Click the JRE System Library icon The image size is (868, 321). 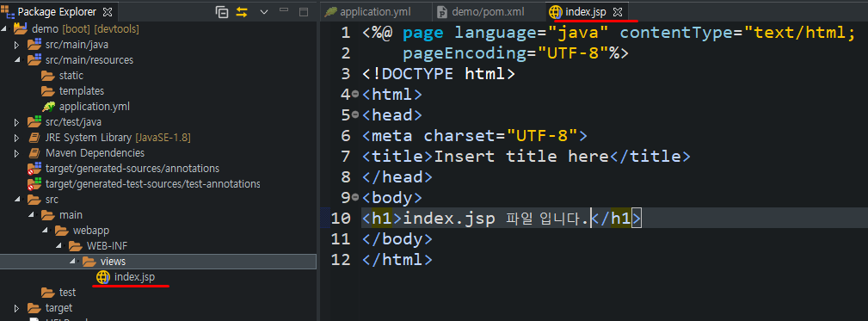34,137
